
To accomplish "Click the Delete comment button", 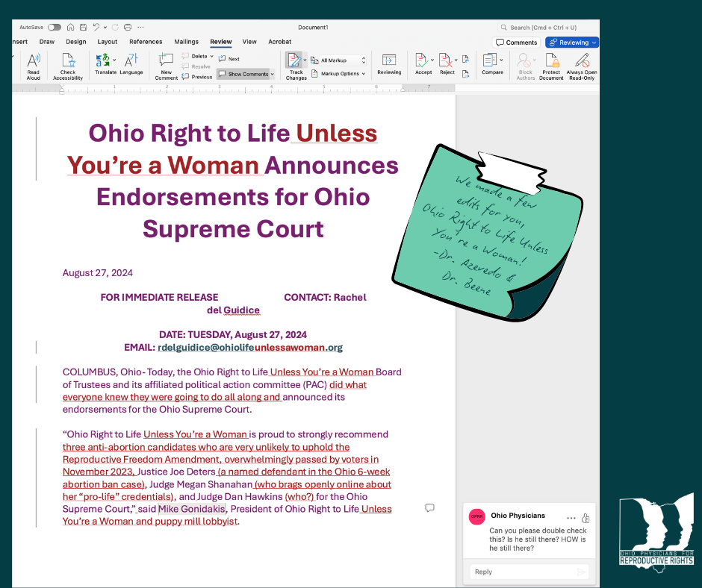I will tap(195, 56).
